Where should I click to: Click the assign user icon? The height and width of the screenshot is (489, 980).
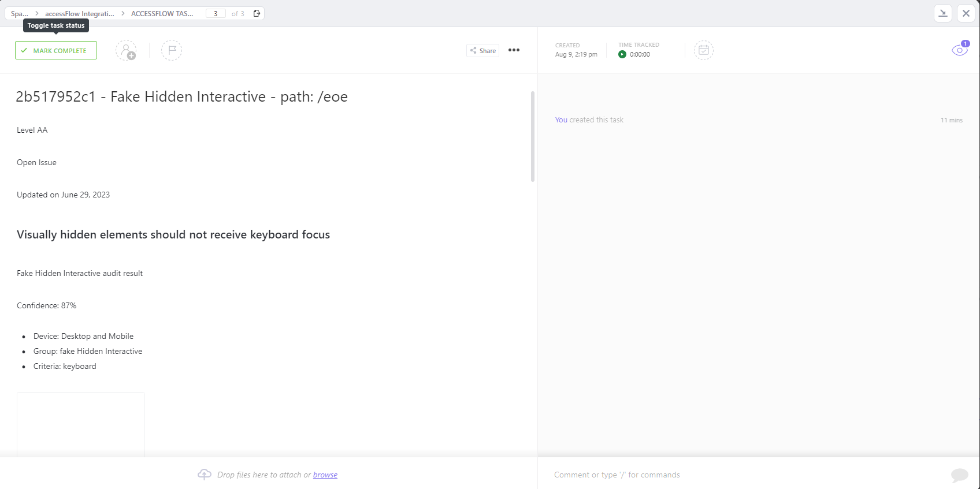click(x=126, y=51)
